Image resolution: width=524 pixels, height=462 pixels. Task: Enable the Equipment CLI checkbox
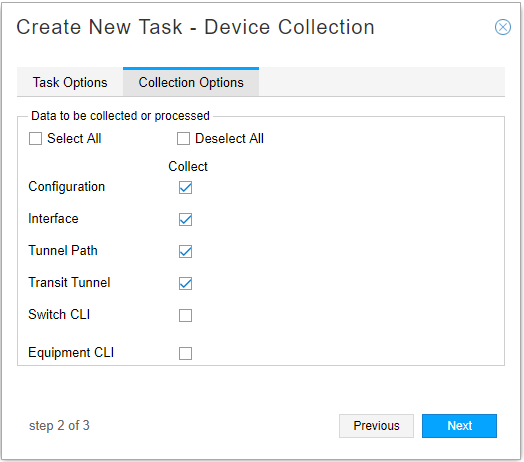tap(185, 353)
